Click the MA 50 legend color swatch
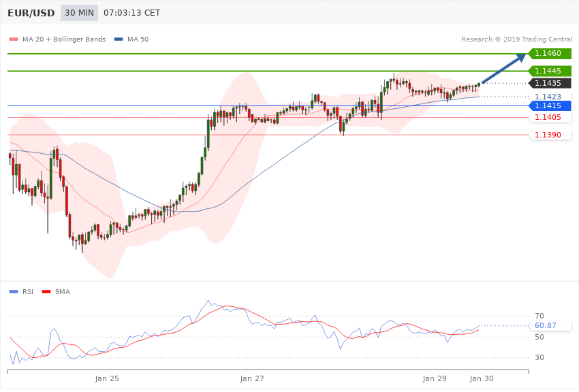The image size is (579, 392). [x=119, y=39]
